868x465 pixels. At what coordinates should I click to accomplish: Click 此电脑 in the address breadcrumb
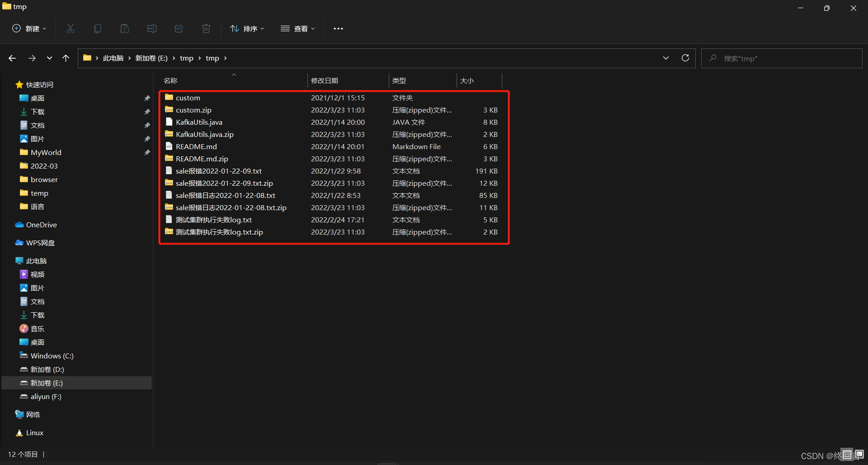pyautogui.click(x=113, y=58)
